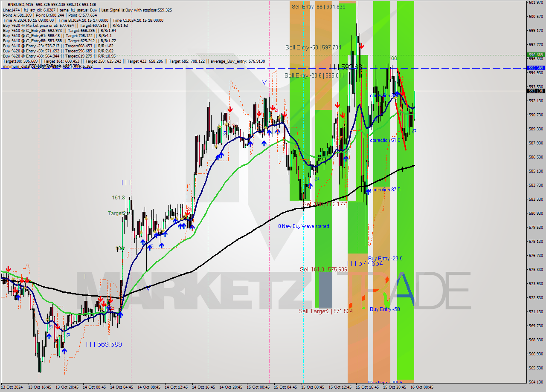
Task: Click the 'Buy %10 @ C_Entry38: 592.973' line
Action: point(59,30)
